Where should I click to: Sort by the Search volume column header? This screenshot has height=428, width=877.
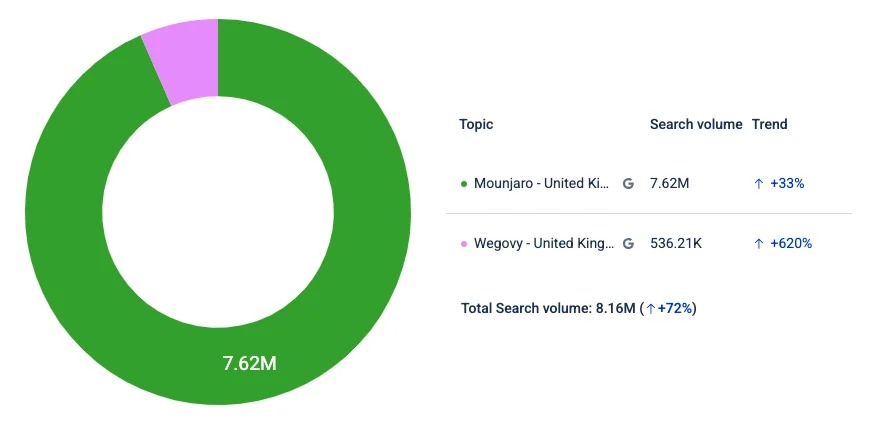pyautogui.click(x=696, y=125)
